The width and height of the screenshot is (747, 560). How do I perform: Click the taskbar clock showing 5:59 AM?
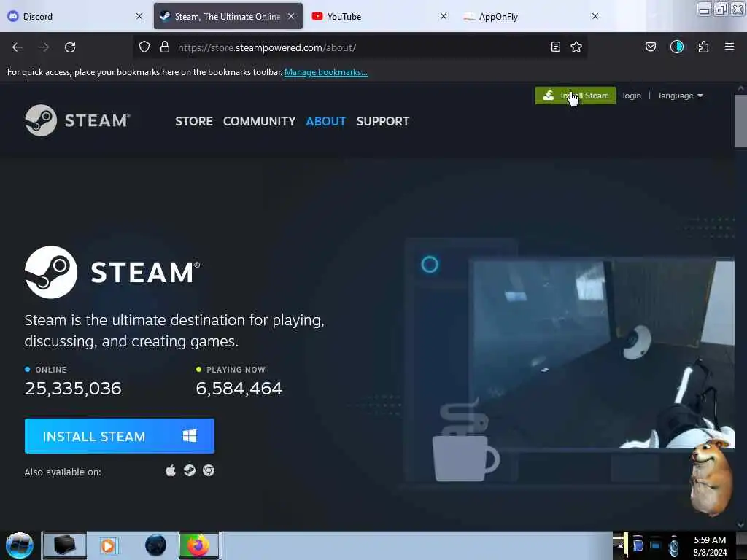[x=710, y=546]
